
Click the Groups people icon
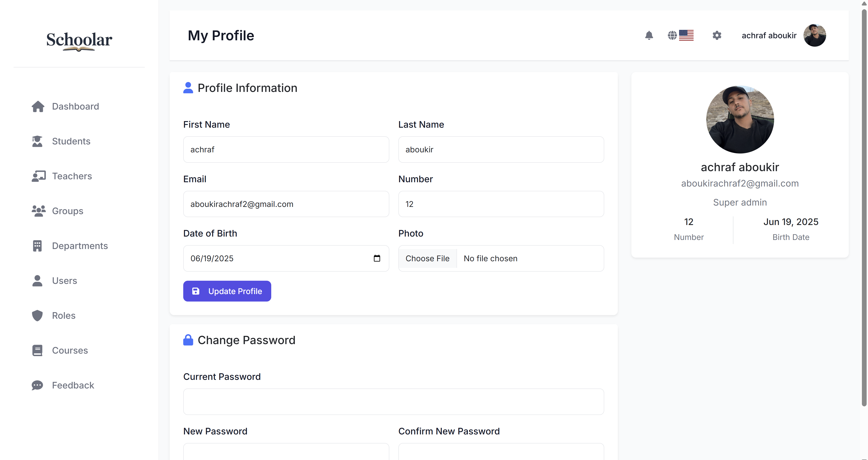39,211
